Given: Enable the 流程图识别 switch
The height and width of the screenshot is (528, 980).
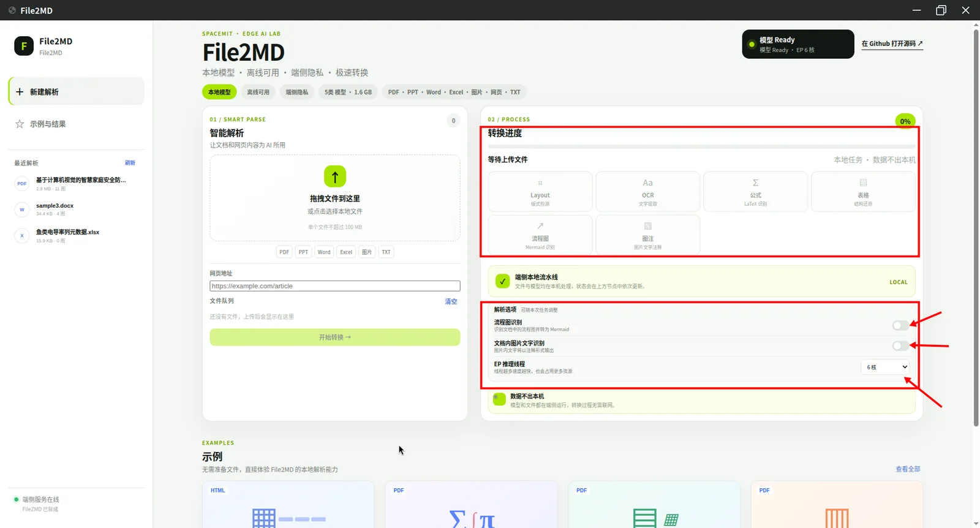Looking at the screenshot, I should coord(900,325).
